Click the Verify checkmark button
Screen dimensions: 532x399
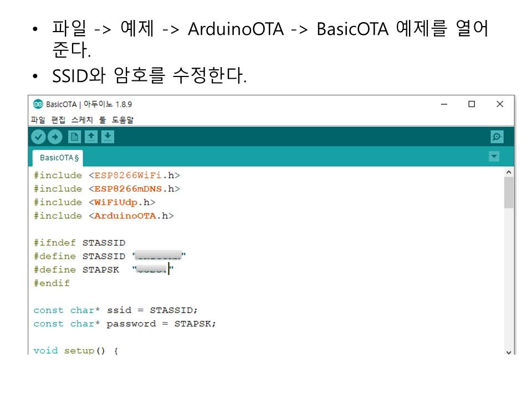pos(38,137)
